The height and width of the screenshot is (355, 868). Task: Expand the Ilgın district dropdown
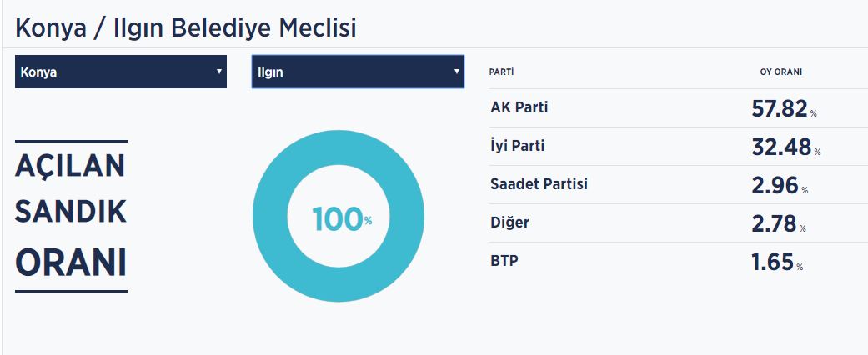[x=357, y=72]
